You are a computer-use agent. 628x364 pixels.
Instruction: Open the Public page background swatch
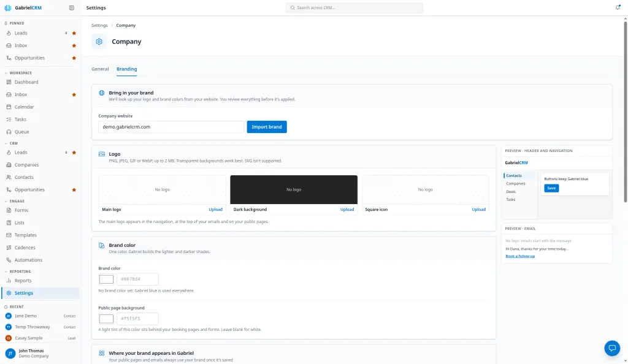coord(106,319)
